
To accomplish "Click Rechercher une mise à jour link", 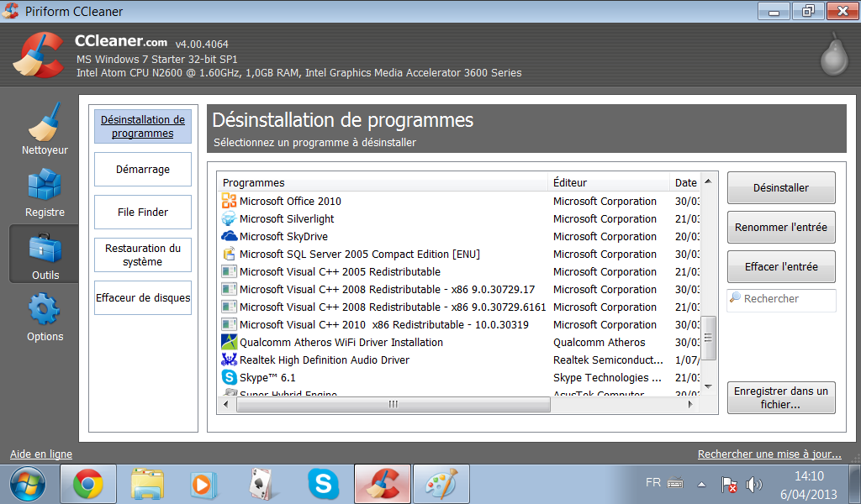I will (769, 454).
